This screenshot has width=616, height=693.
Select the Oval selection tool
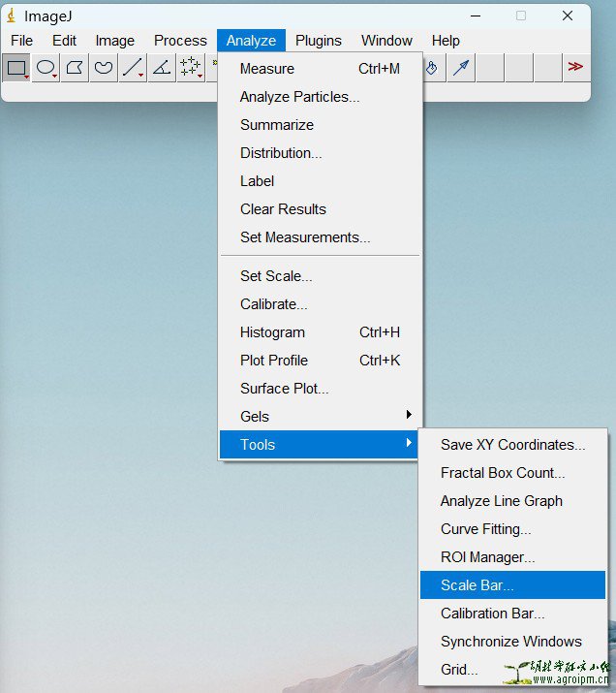coord(46,67)
